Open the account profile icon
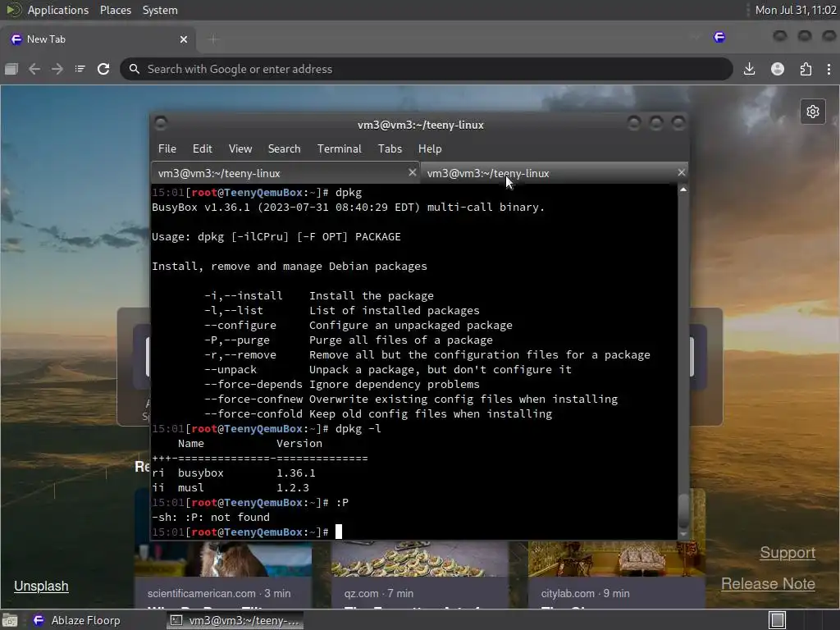 coord(778,69)
